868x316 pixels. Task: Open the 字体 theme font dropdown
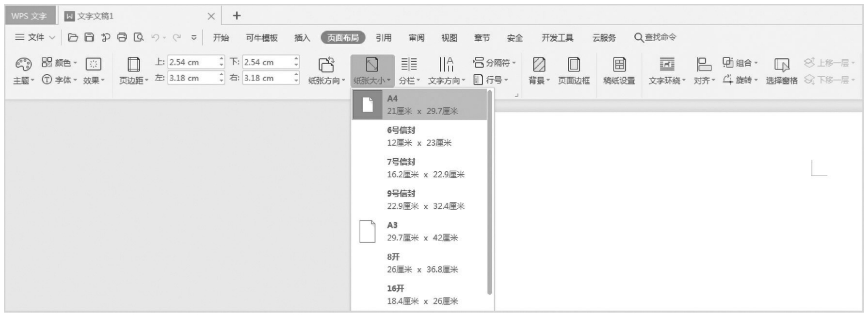[x=59, y=80]
